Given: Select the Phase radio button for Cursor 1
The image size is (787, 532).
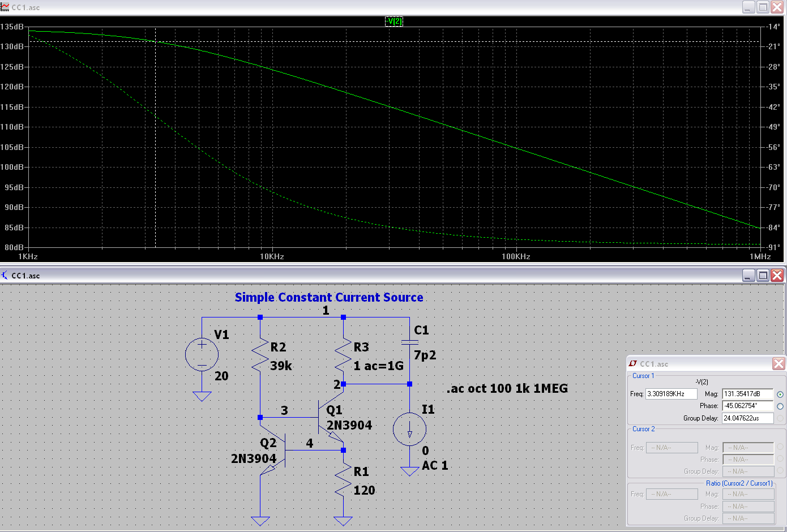Looking at the screenshot, I should [780, 406].
